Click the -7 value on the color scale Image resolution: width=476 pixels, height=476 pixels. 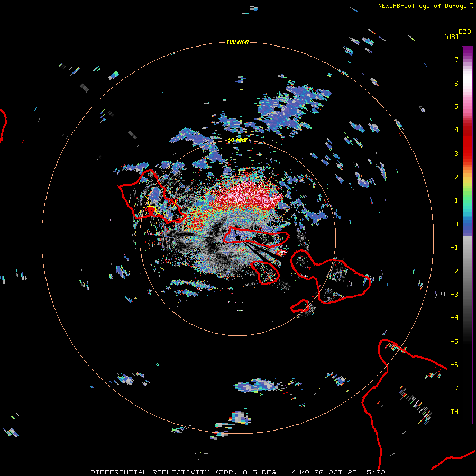(454, 388)
